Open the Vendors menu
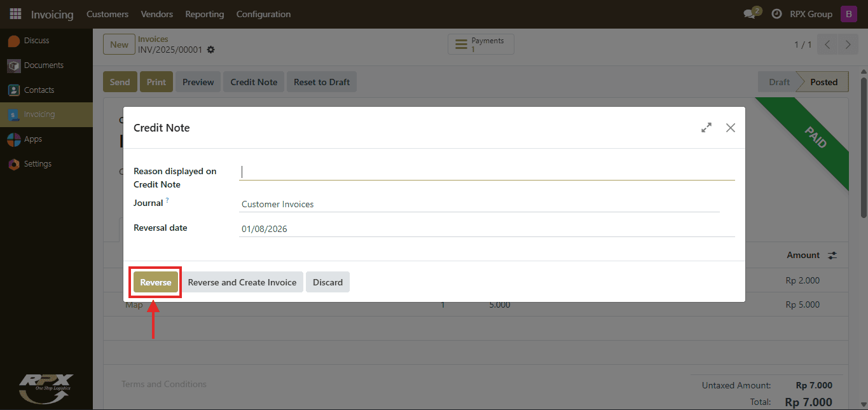868x410 pixels. [x=156, y=14]
